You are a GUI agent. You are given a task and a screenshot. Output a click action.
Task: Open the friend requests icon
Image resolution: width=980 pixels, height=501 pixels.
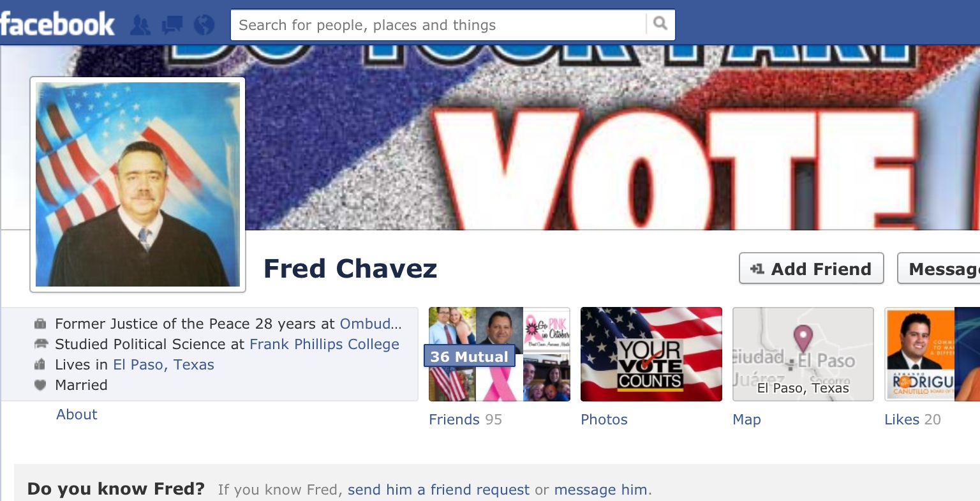point(140,25)
